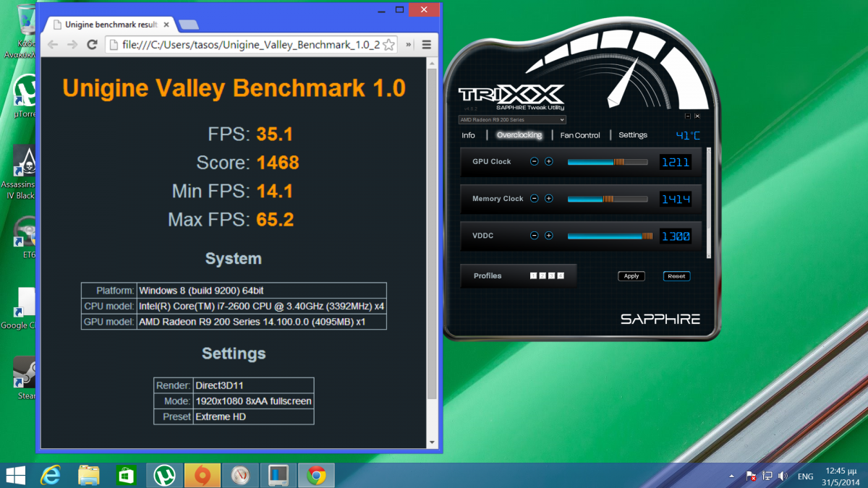
Task: Click the VDDC value 1300
Action: 676,236
